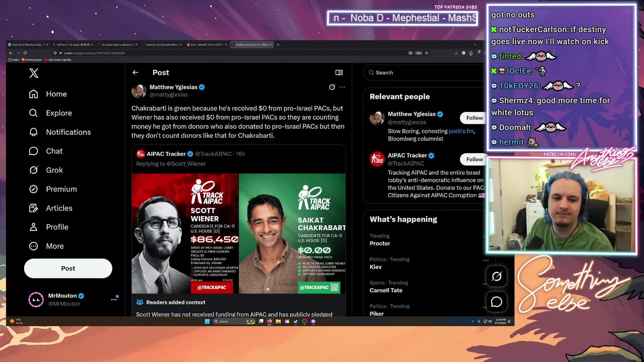Open AIPAC Tracker quoted post header
Image resolution: width=644 pixels, height=362 pixels.
tap(191, 154)
